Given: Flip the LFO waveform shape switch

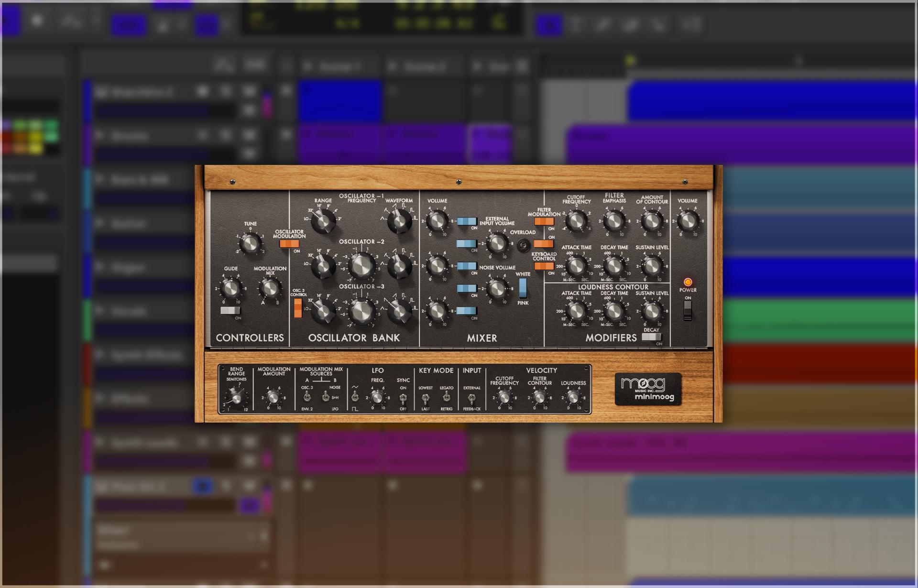Looking at the screenshot, I should coord(355,397).
